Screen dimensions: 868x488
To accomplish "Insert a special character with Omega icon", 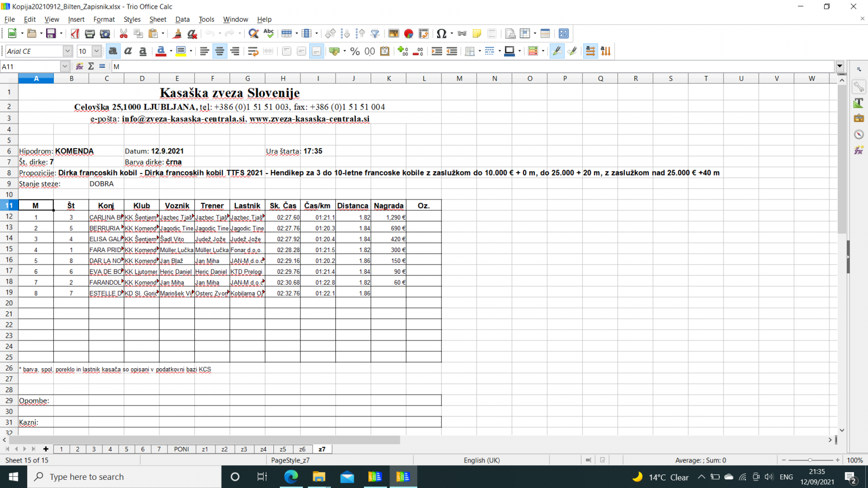I will tap(441, 34).
